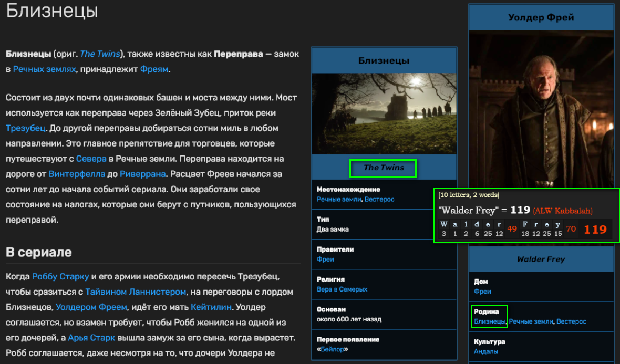Click the "Религия" infobox label

click(x=330, y=279)
